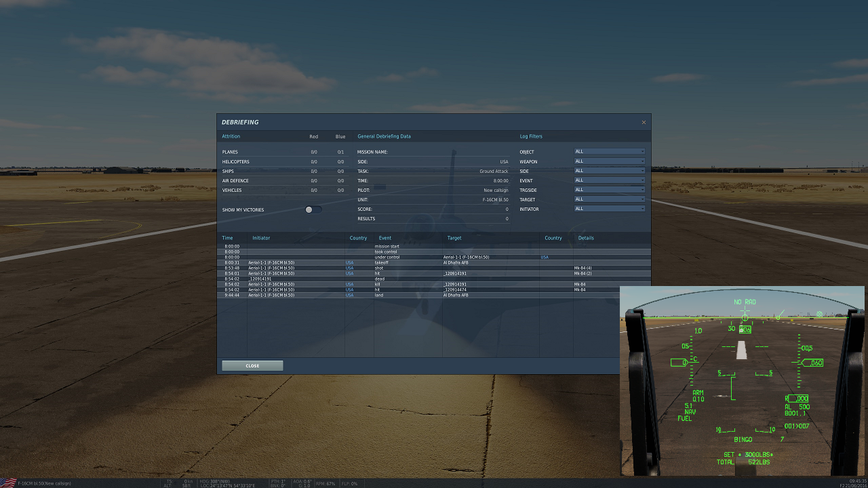
Task: Close the Debriefing dialog with the X icon
Action: [644, 123]
